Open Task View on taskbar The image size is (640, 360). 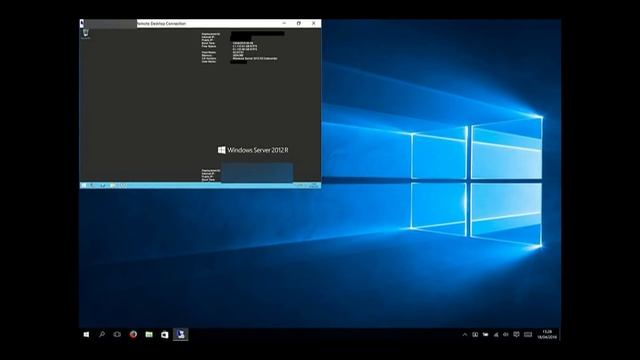click(x=117, y=334)
